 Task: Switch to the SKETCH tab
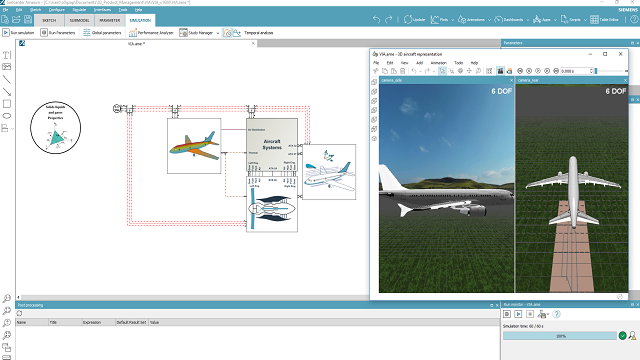point(49,20)
